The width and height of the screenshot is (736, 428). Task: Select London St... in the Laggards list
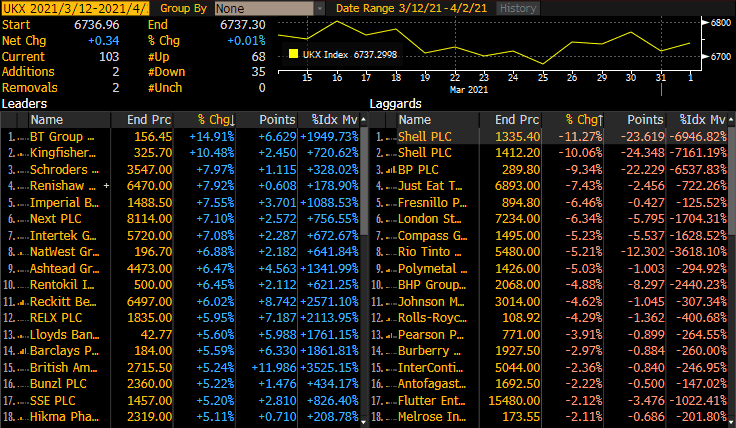pos(548,219)
